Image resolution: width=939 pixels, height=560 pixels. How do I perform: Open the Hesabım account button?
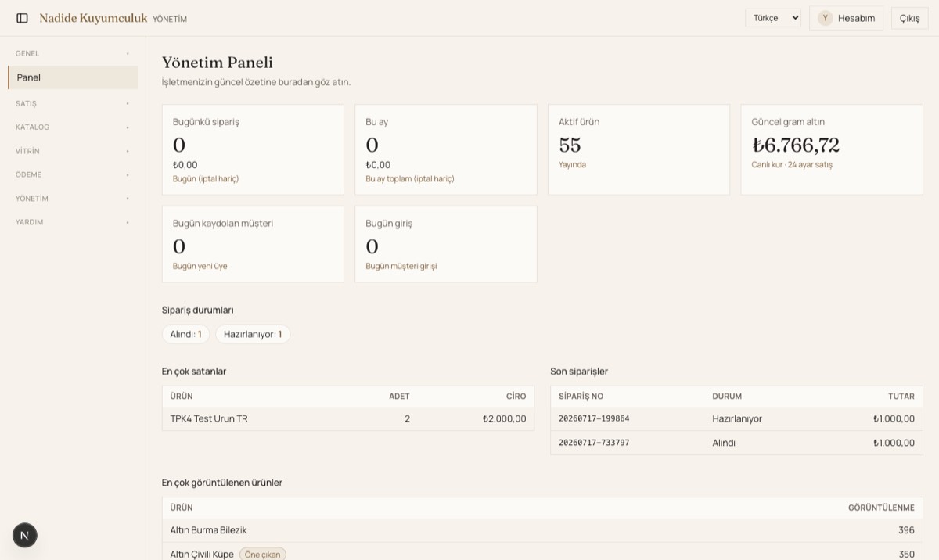tap(846, 18)
